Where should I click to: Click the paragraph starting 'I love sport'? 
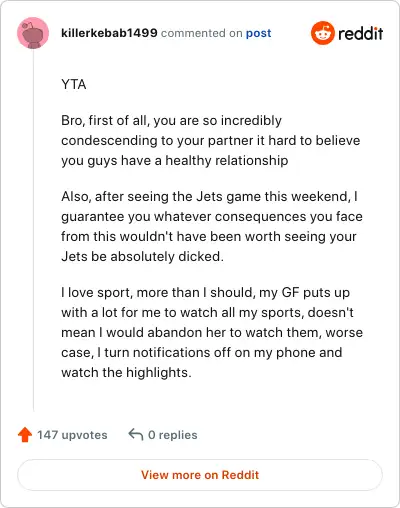click(212, 332)
